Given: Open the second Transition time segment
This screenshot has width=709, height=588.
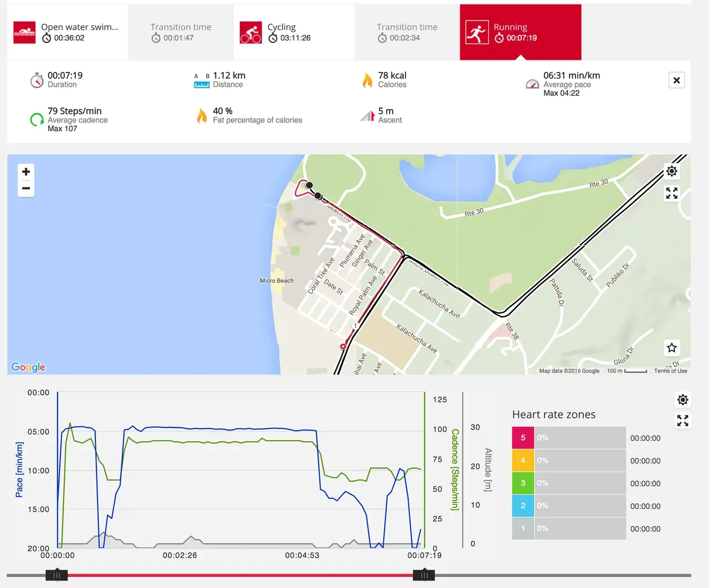Looking at the screenshot, I should [407, 32].
